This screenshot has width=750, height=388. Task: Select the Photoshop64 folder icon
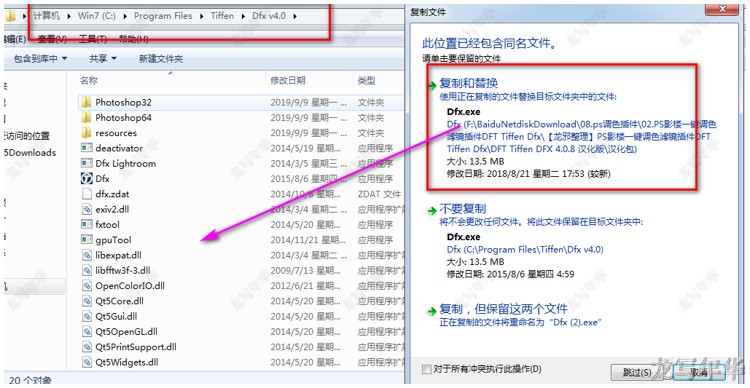(x=86, y=118)
